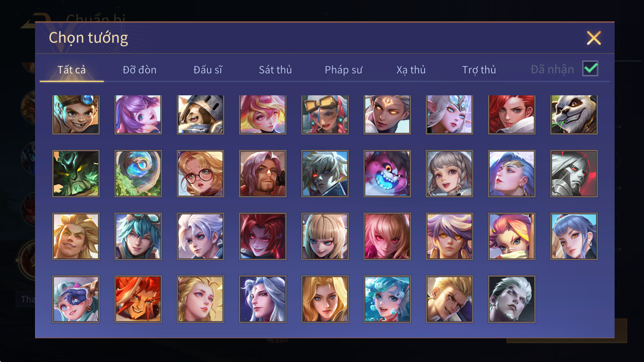Image resolution: width=644 pixels, height=362 pixels.
Task: Select the teal mermaid girl hero
Action: 387,299
